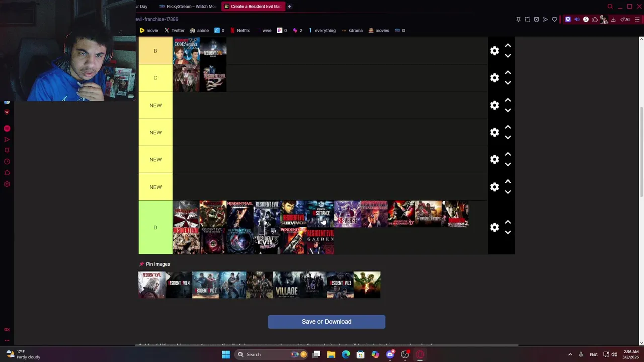
Task: Open the weather widget showing 17°F
Action: (23, 354)
